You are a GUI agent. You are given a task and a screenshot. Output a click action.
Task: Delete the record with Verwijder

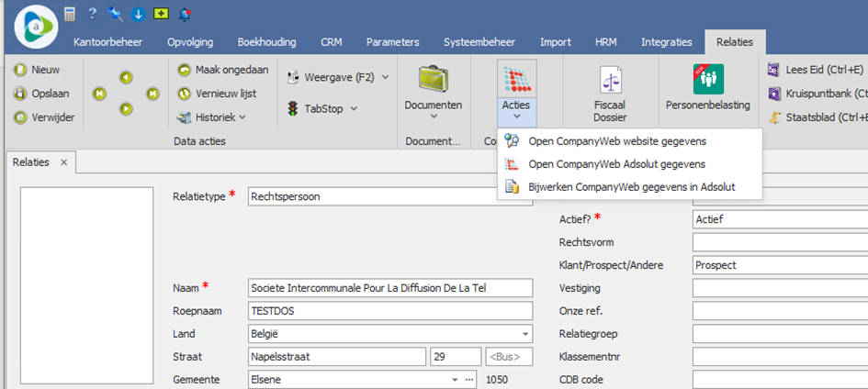(44, 117)
